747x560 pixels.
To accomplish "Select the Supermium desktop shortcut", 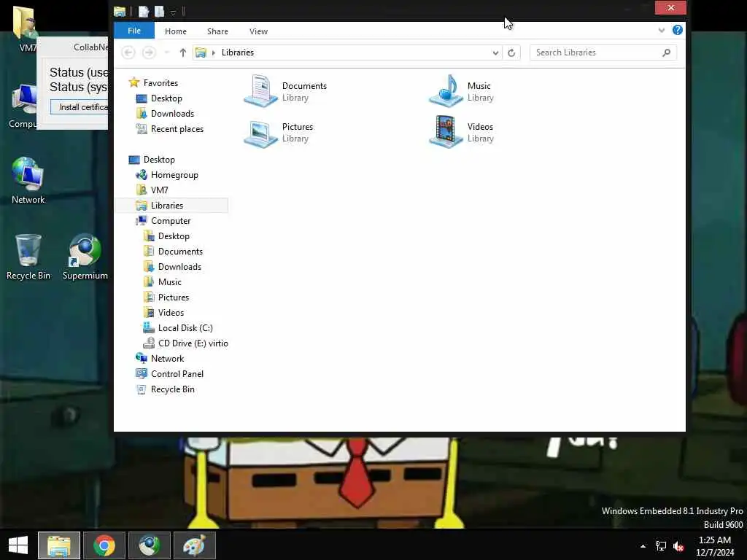I will [85, 257].
